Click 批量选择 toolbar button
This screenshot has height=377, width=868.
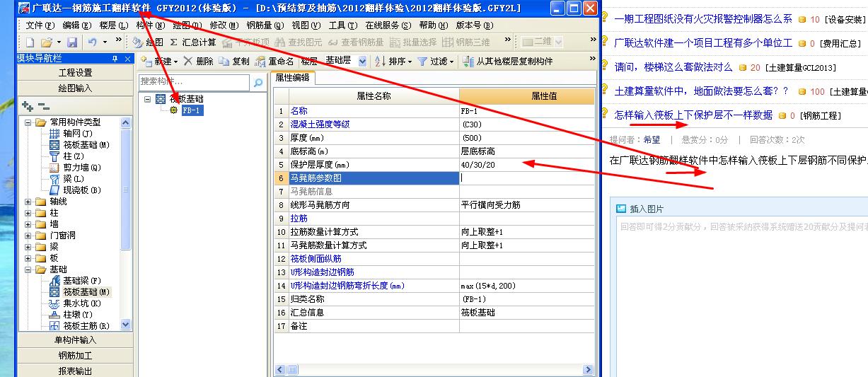pos(414,42)
